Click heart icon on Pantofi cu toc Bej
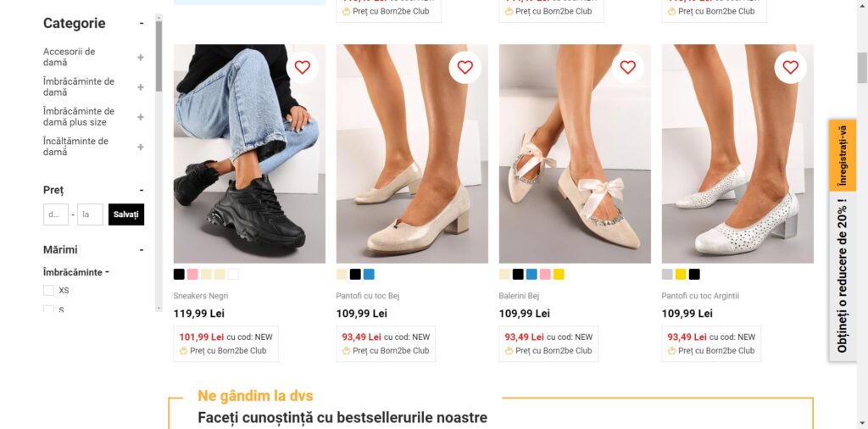The height and width of the screenshot is (429, 868). pos(465,67)
